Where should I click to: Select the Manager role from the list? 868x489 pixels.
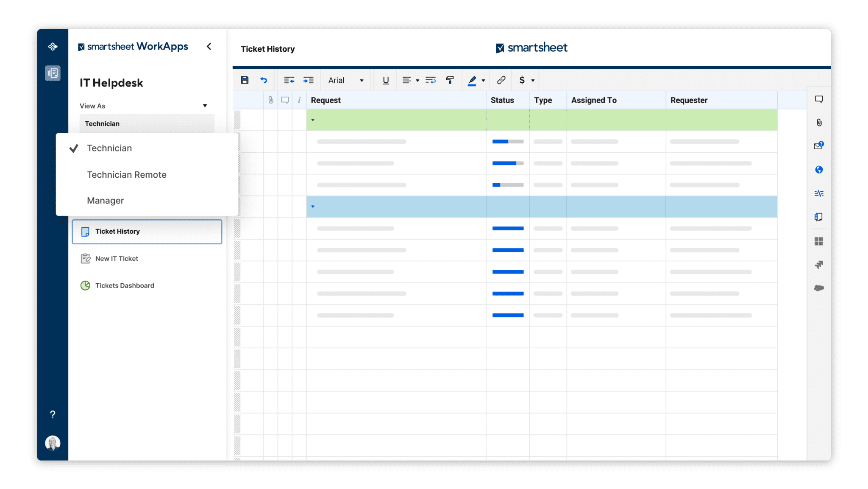tap(105, 200)
